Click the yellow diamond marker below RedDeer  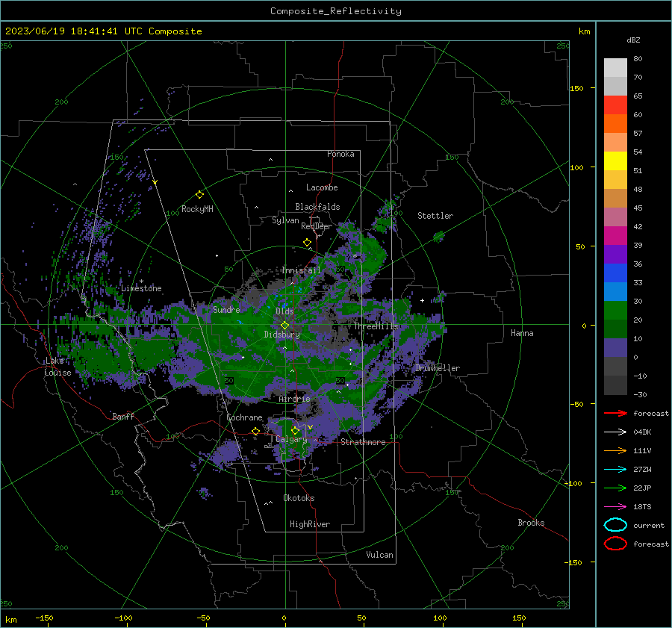[x=308, y=243]
